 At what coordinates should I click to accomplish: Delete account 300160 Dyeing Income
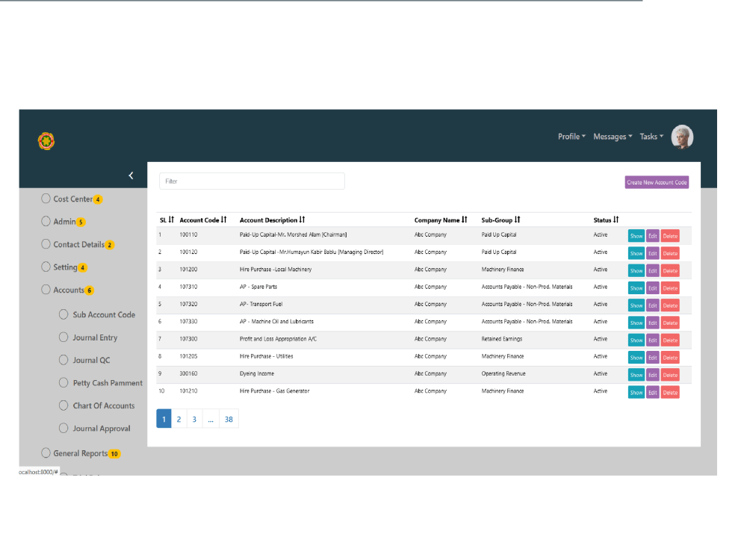(670, 376)
